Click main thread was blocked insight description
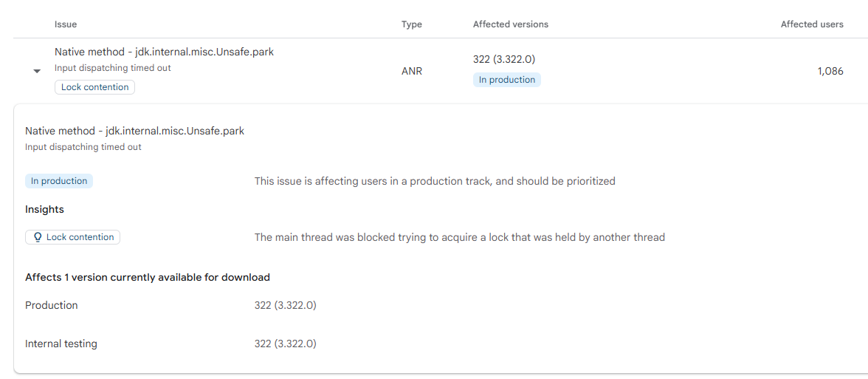Screen dimensions: 868x379 coord(459,237)
